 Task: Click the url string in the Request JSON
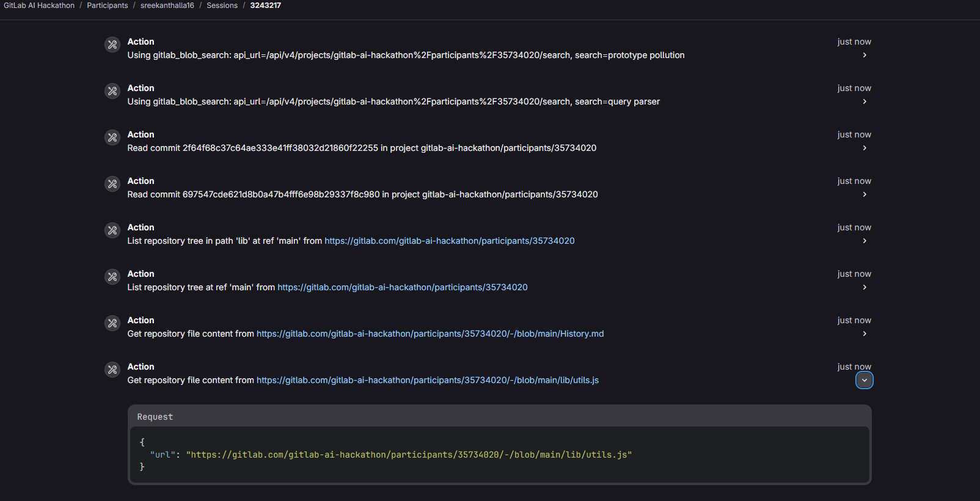(409, 455)
